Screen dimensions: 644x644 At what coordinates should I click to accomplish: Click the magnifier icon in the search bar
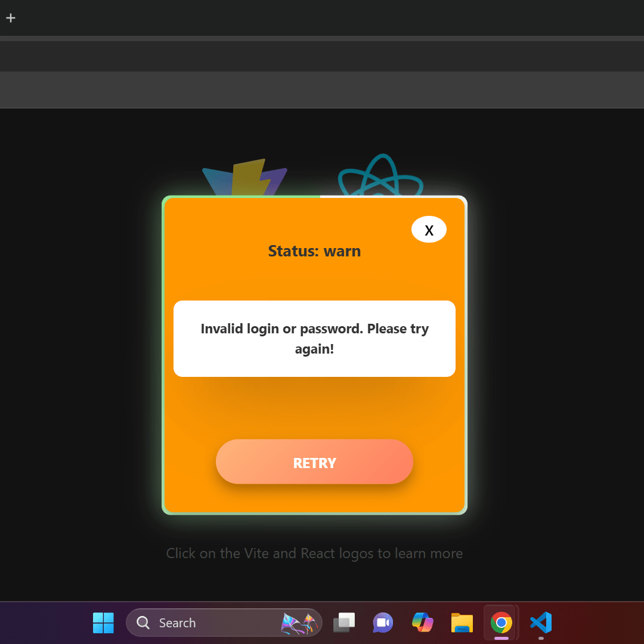pos(143,623)
